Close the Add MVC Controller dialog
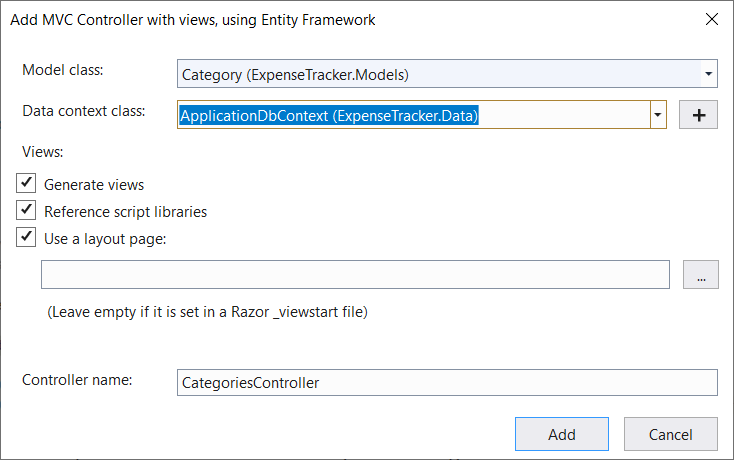The width and height of the screenshot is (734, 460). tap(711, 19)
